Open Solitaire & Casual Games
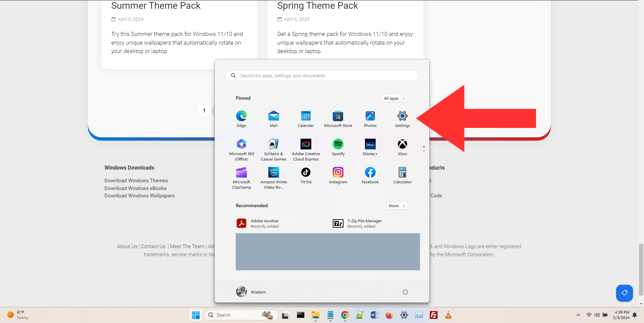 click(273, 149)
